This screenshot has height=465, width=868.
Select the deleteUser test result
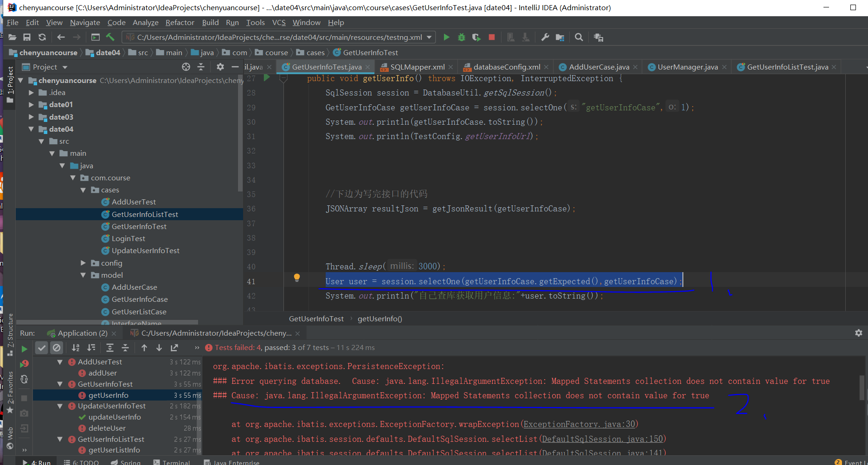(107, 428)
